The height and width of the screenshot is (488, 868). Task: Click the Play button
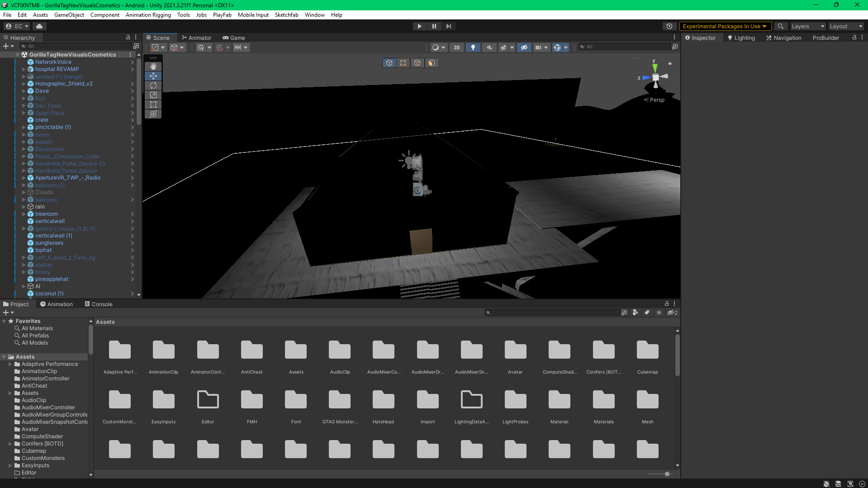(x=420, y=26)
